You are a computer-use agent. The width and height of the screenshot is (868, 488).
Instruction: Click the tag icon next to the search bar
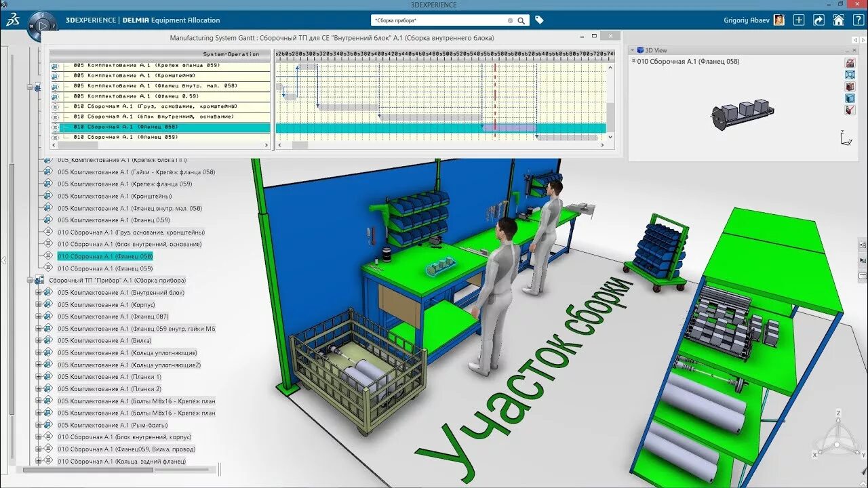[x=539, y=20]
